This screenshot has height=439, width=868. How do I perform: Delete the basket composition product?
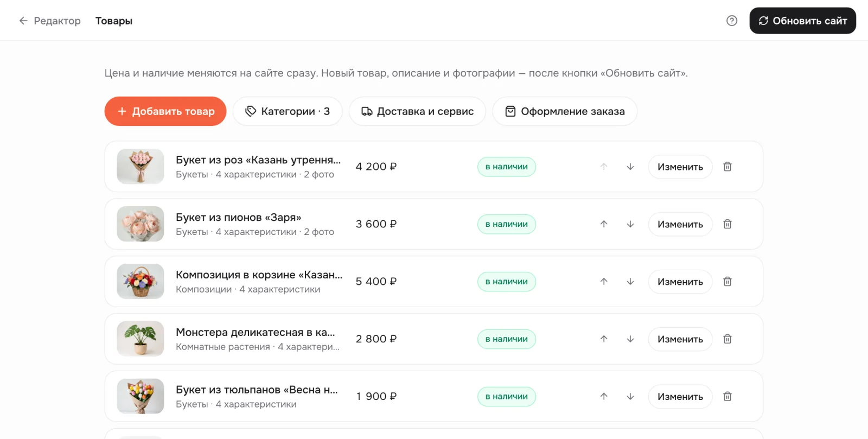click(x=727, y=282)
